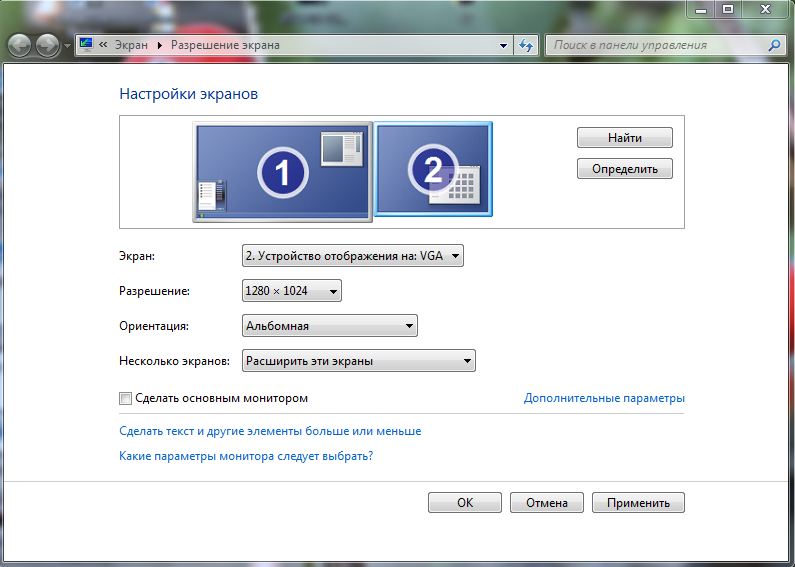Click the Forward navigation arrow button
Viewport: 795px width, 567px height.
click(x=48, y=45)
